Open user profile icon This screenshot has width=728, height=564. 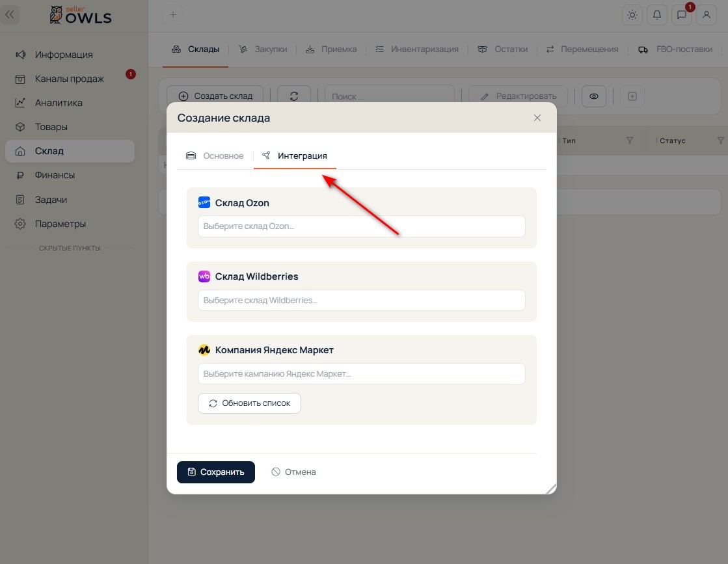click(x=706, y=15)
